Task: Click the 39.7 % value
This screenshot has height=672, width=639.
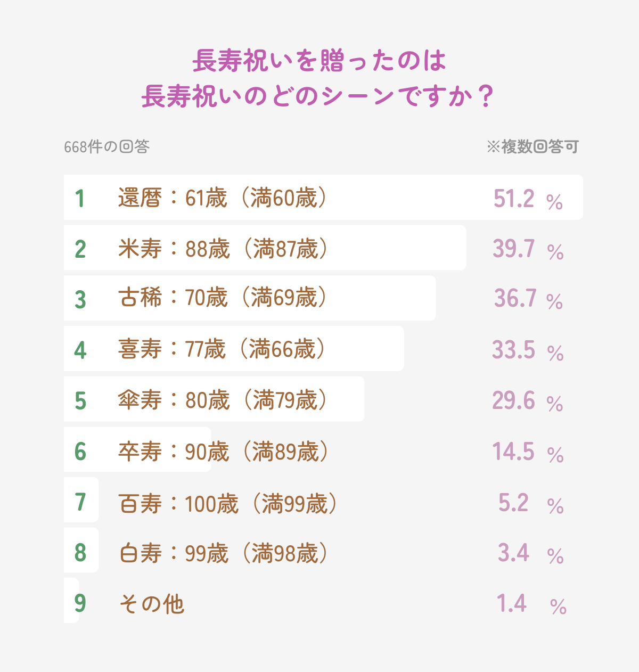Action: coord(528,250)
